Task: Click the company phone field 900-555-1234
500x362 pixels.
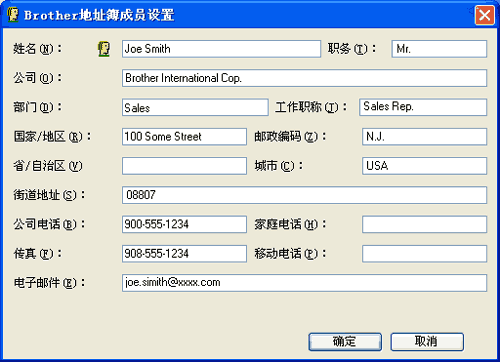Action: [184, 224]
